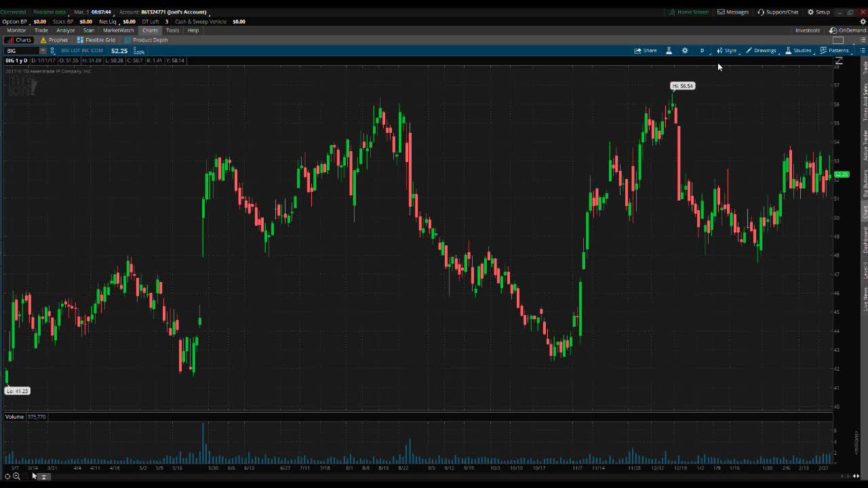This screenshot has height=488, width=868.
Task: Click the scroll arrows at bottom right
Action: coord(856,476)
